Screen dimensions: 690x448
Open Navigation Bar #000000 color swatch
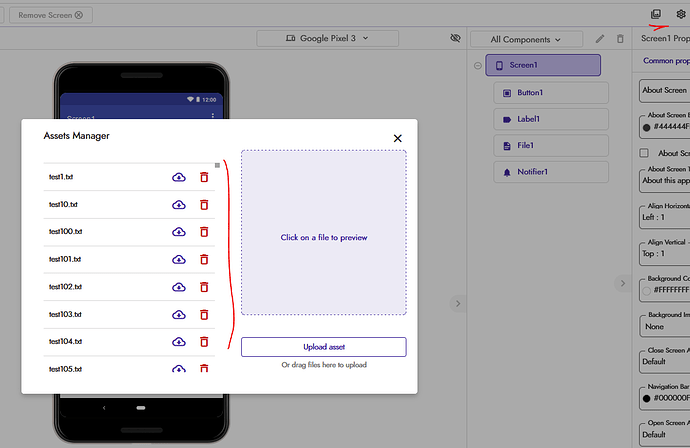[646, 399]
